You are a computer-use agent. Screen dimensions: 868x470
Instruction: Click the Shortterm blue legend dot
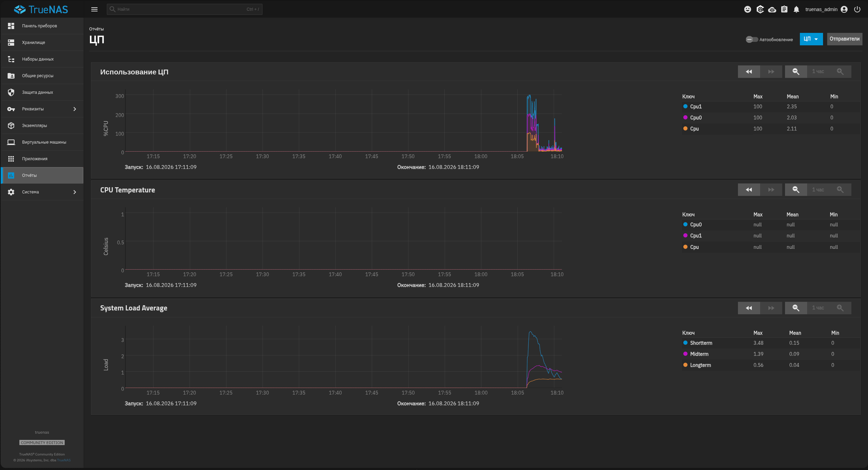click(685, 343)
